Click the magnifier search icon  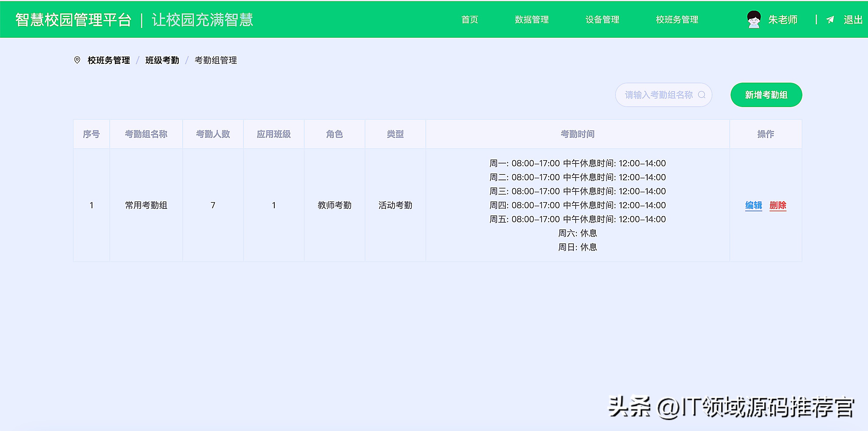pyautogui.click(x=703, y=95)
